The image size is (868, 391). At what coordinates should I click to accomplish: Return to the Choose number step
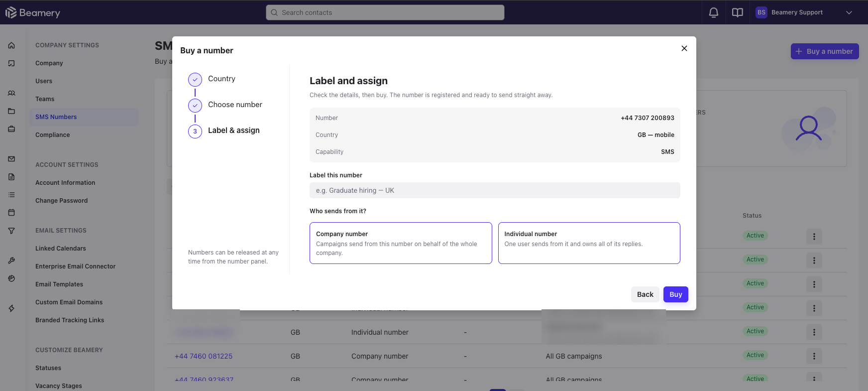click(225, 105)
